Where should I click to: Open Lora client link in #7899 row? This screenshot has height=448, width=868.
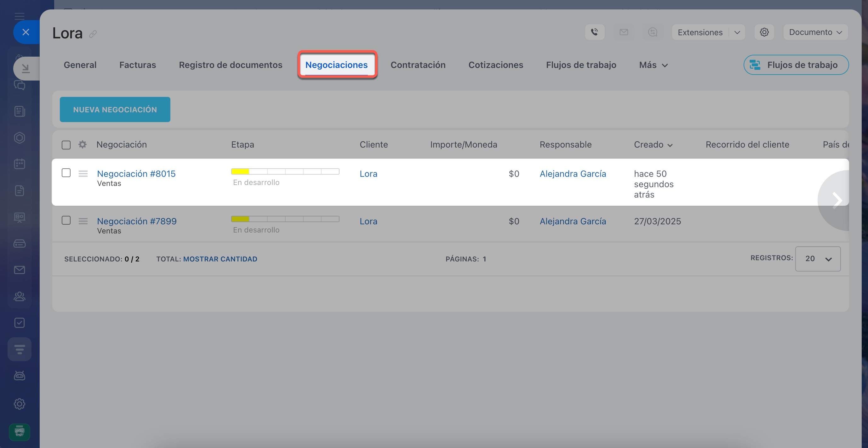click(368, 221)
